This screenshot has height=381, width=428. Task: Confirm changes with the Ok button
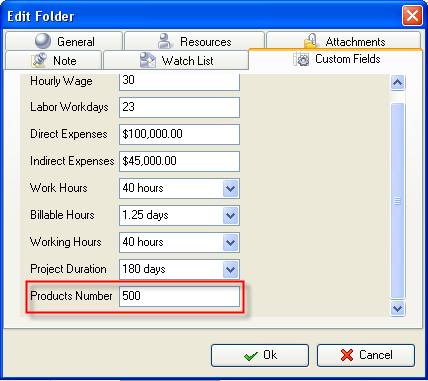point(260,355)
